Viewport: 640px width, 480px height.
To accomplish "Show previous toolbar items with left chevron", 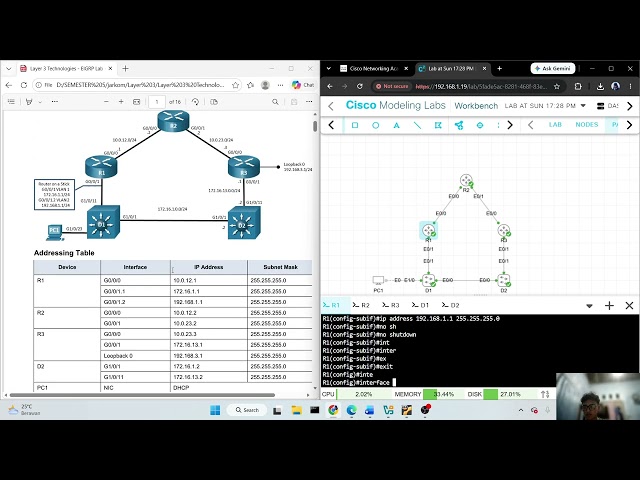I will tap(331, 125).
